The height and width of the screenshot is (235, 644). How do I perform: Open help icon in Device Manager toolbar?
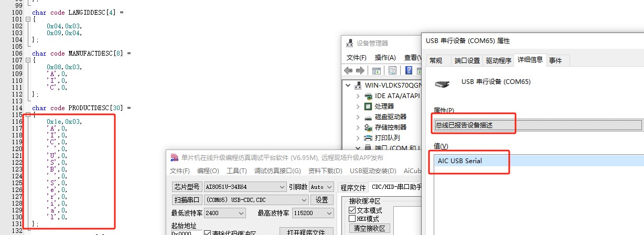[409, 70]
